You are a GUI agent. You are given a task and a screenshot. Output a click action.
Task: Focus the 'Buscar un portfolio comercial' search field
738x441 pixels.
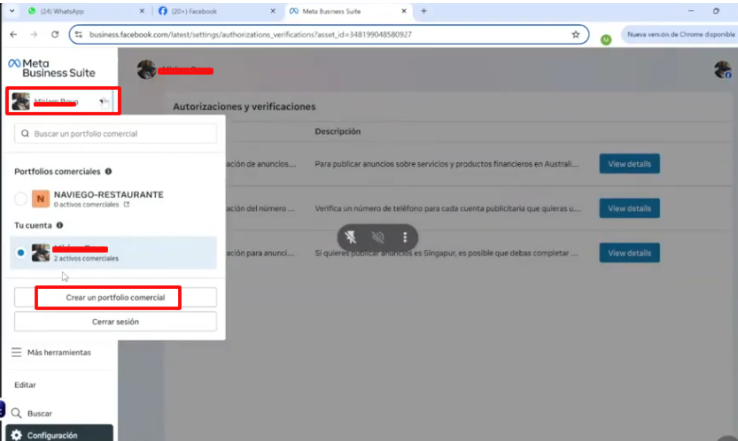[115, 134]
